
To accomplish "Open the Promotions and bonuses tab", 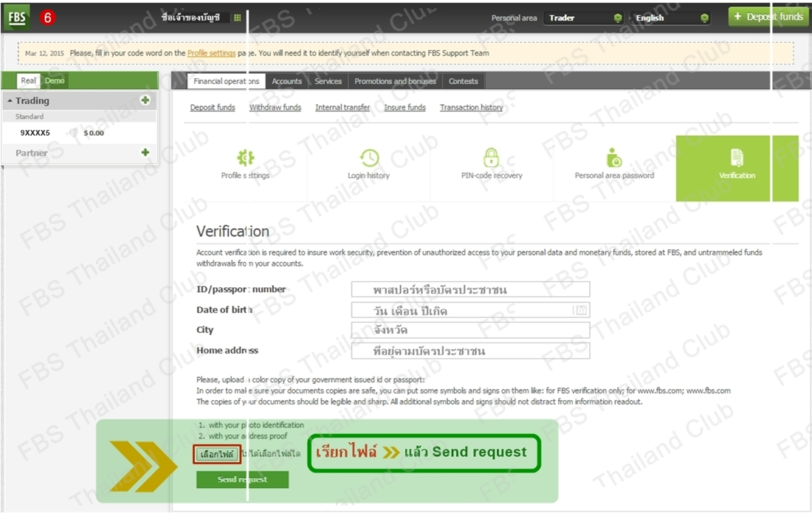I will click(395, 81).
